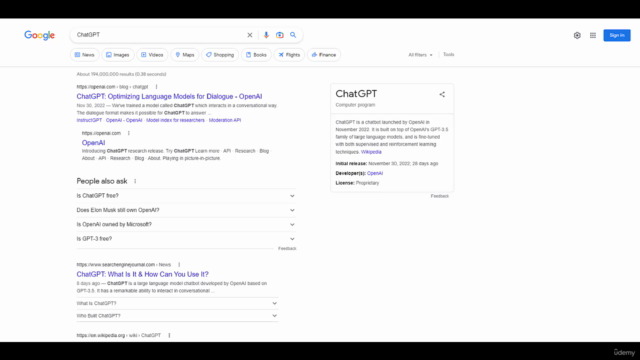The width and height of the screenshot is (640, 360).
Task: Open "ChatGPT: Optimizing Language Models for Dialogue" result
Action: tap(169, 96)
